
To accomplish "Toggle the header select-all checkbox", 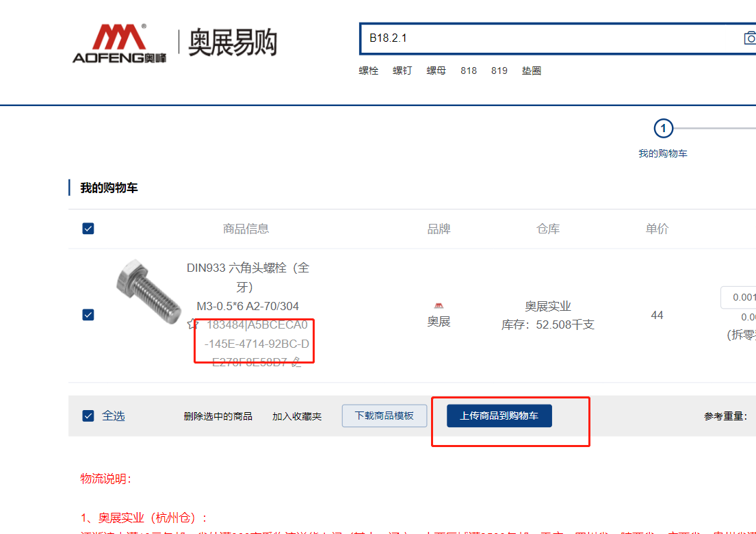I will [88, 229].
